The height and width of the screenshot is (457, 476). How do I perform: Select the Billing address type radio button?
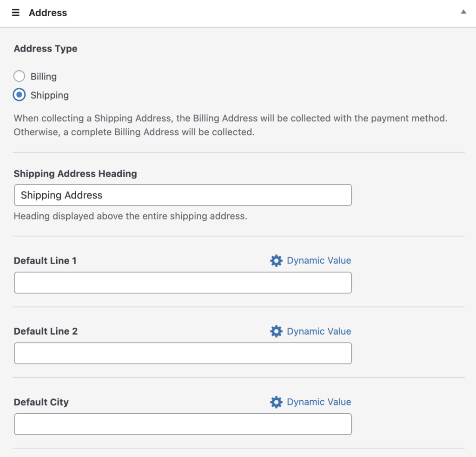pyautogui.click(x=19, y=76)
